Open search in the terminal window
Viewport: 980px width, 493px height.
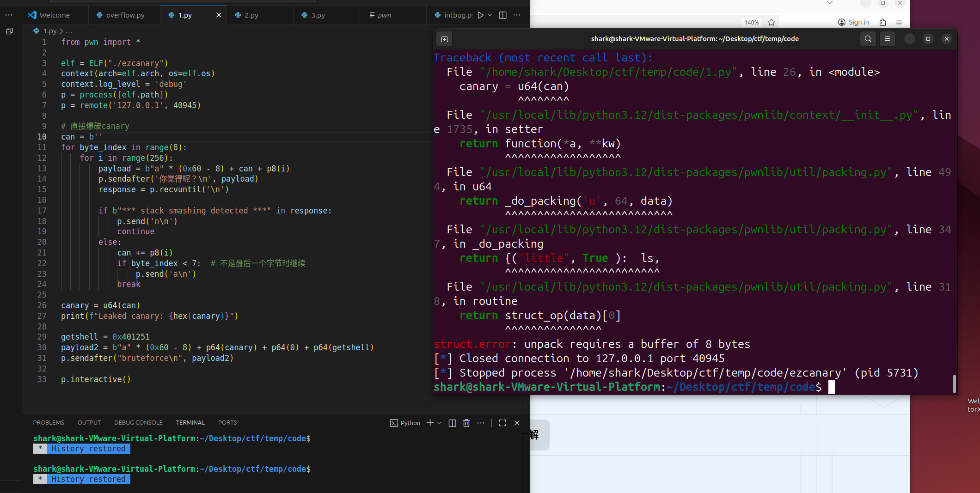[868, 39]
